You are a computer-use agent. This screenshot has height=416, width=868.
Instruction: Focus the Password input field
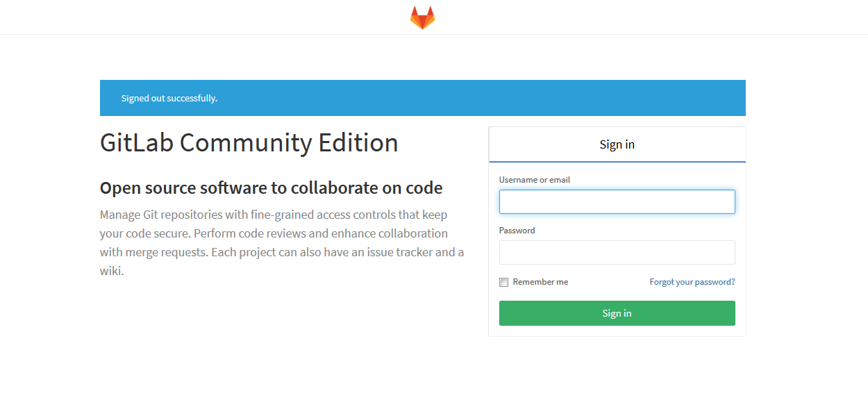[x=617, y=252]
